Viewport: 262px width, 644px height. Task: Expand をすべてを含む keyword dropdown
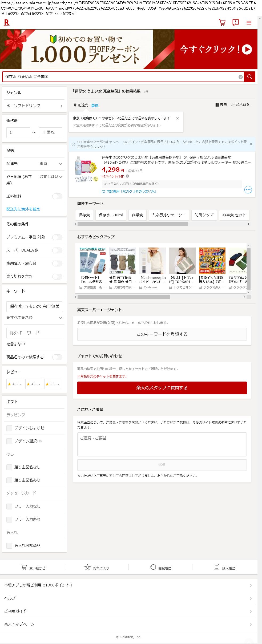point(34,318)
